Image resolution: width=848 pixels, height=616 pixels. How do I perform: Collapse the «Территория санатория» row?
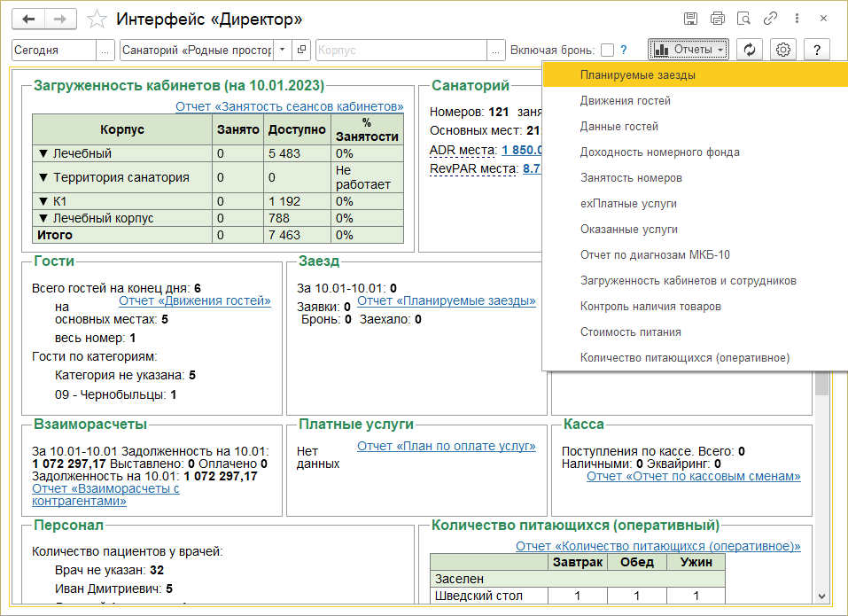pyautogui.click(x=43, y=177)
